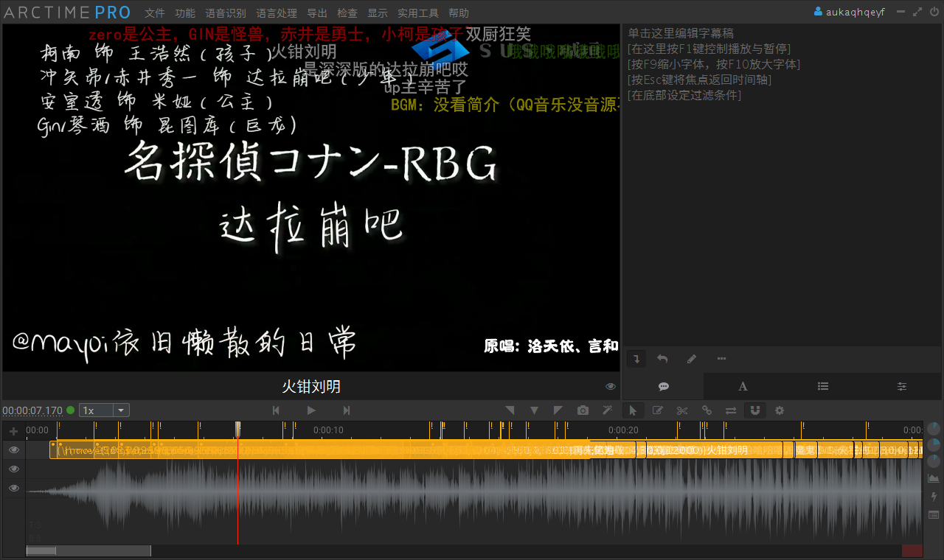Click the waveform area-chart icon
944x560 pixels.
click(934, 479)
